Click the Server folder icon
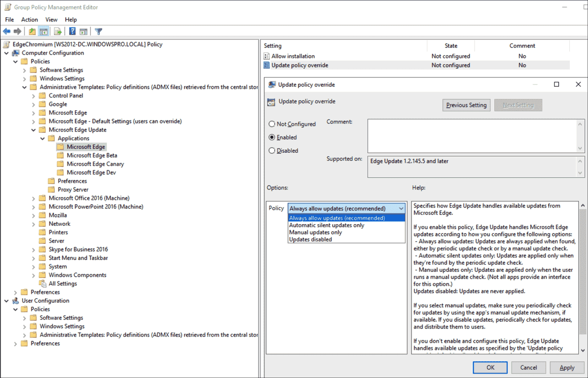Screen dimensions: 588x378 tap(43, 241)
